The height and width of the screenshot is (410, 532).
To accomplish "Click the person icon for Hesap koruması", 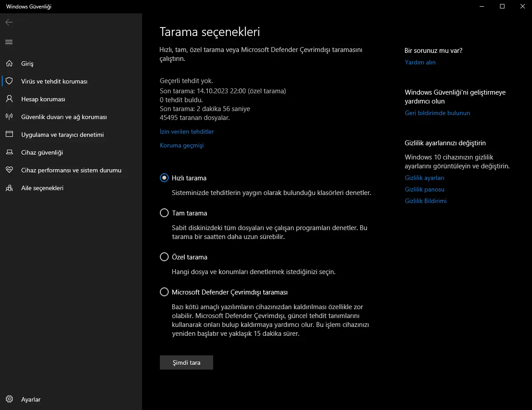I will (9, 99).
